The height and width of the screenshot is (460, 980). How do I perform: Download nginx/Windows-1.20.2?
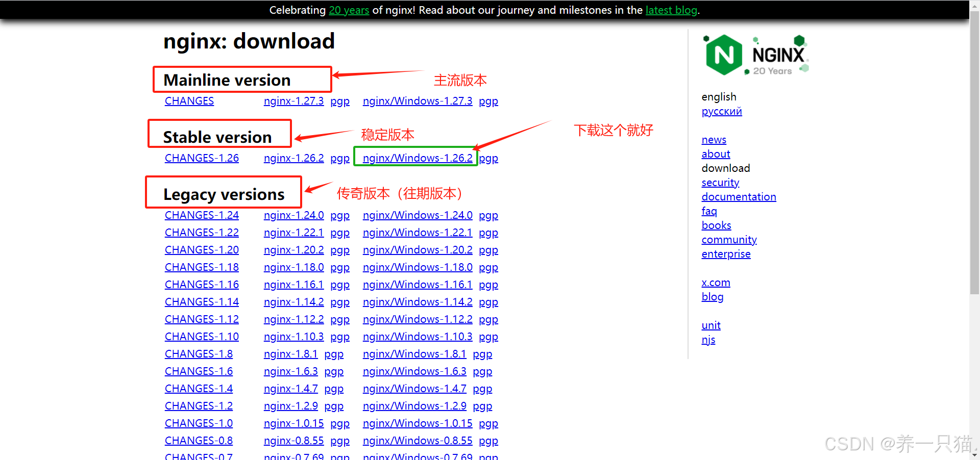click(x=418, y=250)
